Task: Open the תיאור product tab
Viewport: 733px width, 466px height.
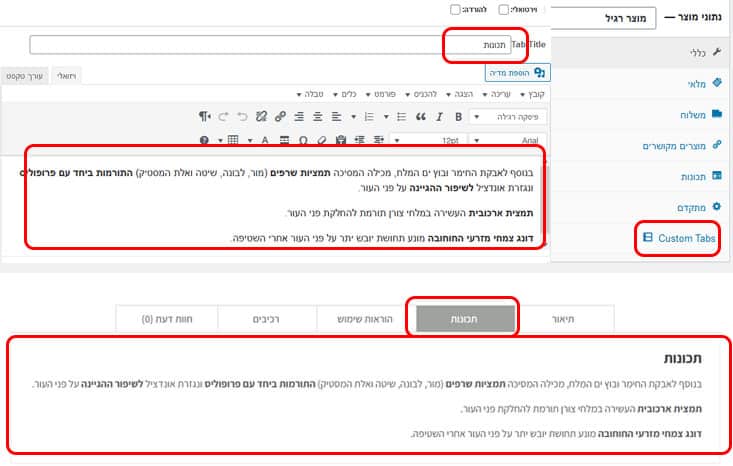Action: [x=563, y=319]
